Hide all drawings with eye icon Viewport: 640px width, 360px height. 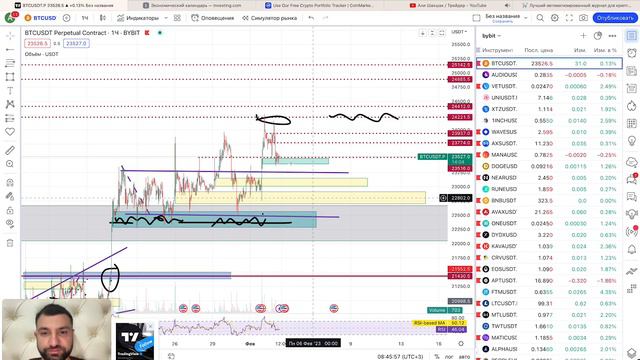(x=10, y=224)
